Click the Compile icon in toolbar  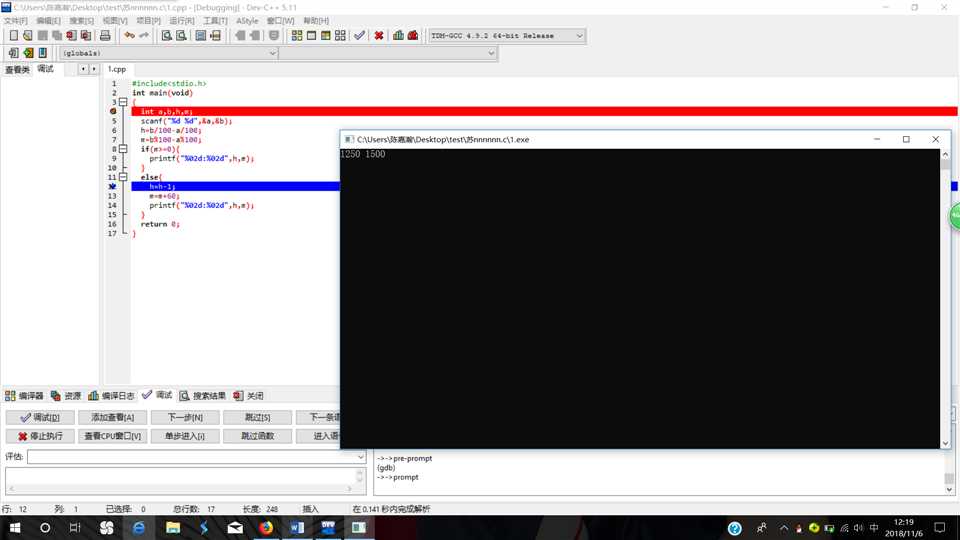pos(297,36)
